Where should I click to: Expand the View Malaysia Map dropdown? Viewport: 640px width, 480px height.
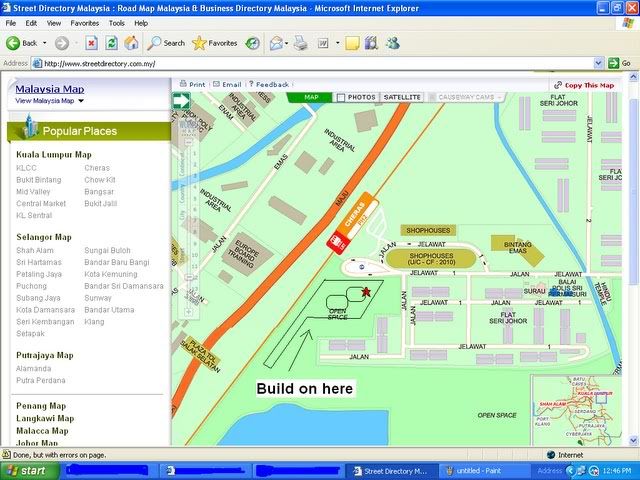click(x=81, y=101)
